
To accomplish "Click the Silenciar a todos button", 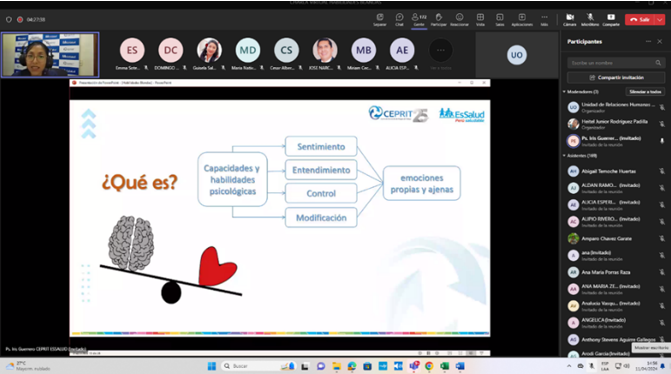I will click(645, 92).
